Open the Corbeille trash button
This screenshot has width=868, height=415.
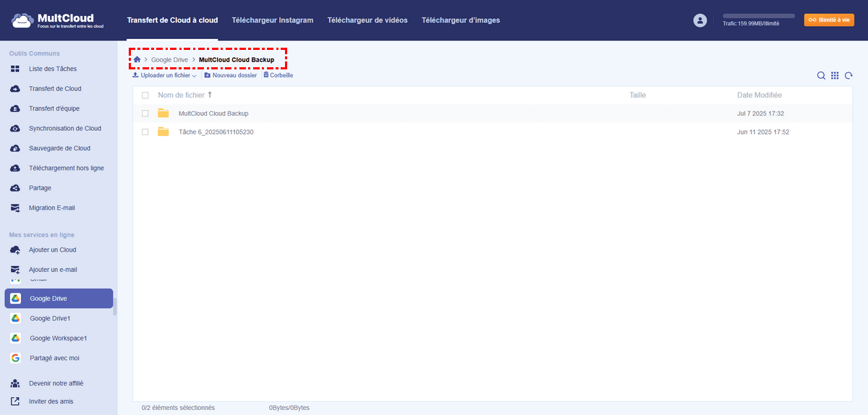(x=278, y=75)
